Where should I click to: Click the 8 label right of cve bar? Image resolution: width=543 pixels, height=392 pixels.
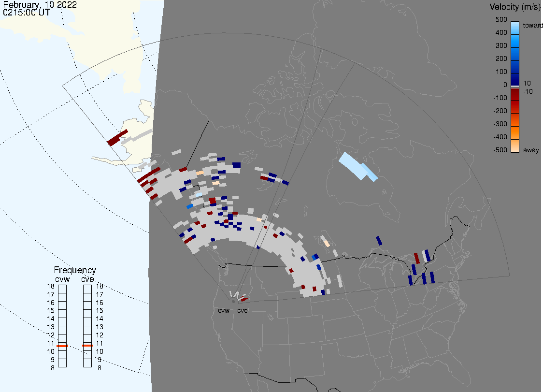click(x=100, y=368)
